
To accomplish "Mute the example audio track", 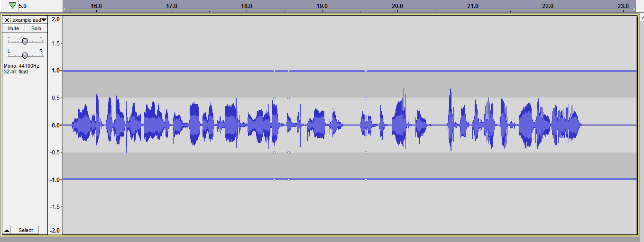I will click(13, 28).
